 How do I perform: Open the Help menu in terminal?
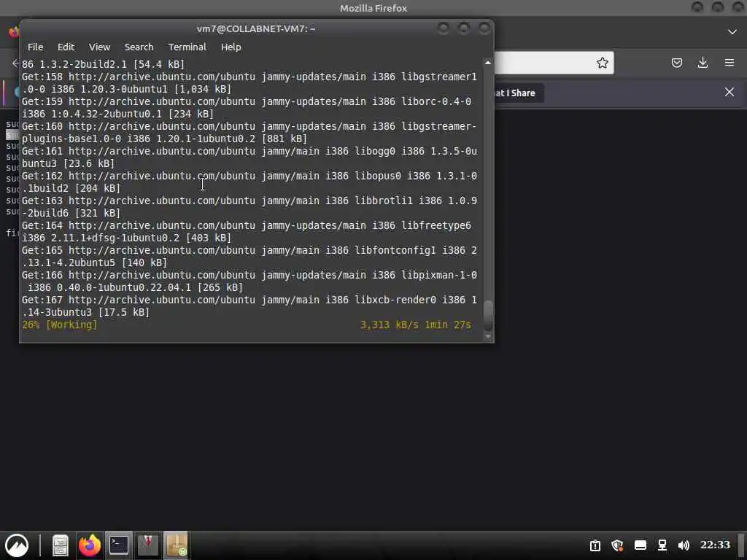tap(231, 47)
